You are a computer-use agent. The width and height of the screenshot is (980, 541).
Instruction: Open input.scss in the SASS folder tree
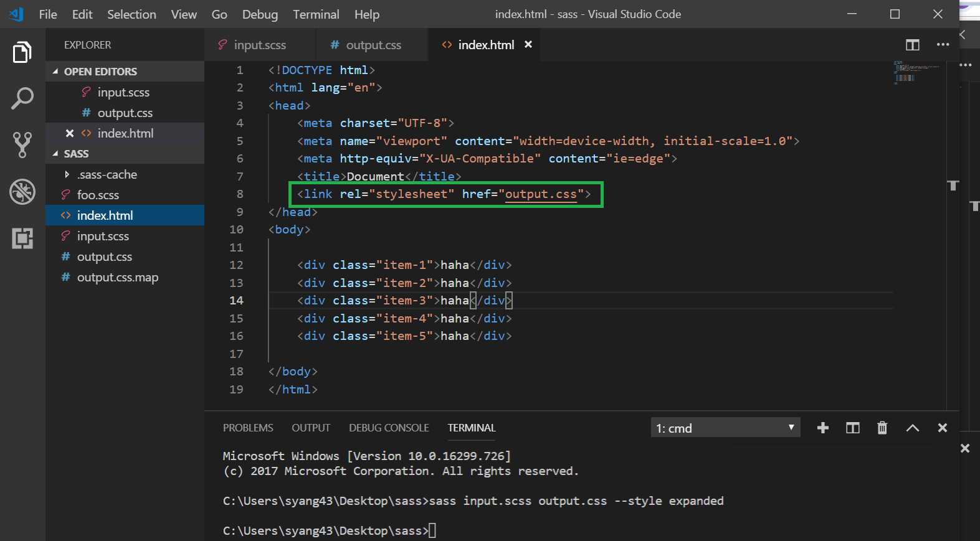[125, 236]
